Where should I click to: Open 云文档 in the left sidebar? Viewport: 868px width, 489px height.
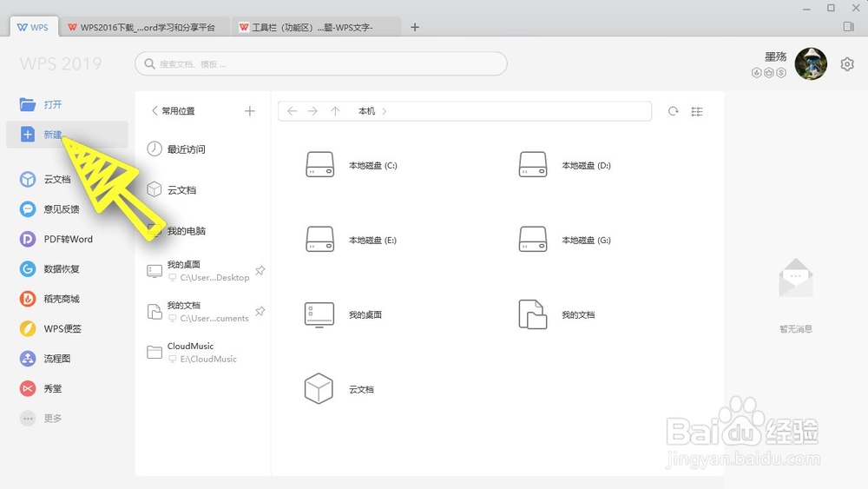(x=45, y=180)
